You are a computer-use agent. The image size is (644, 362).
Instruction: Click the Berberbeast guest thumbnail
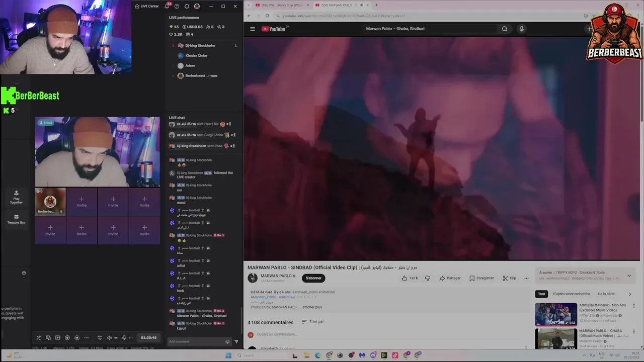[50, 201]
